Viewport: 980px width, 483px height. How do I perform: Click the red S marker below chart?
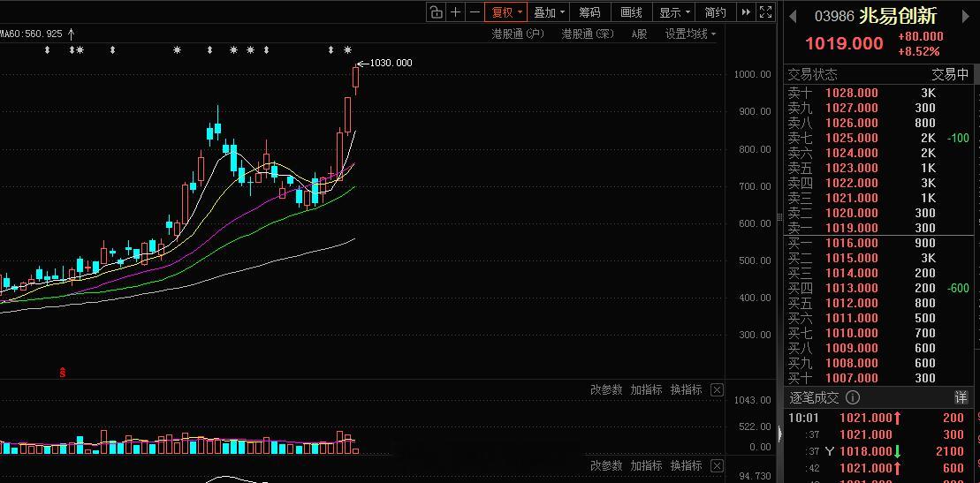tap(63, 373)
